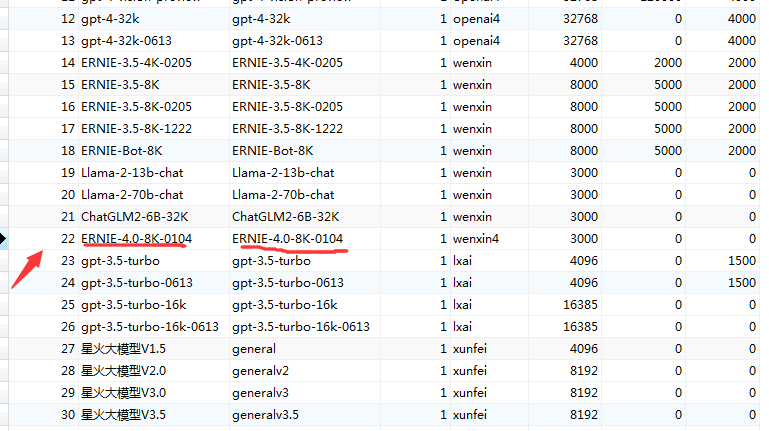Select the 8192 value in row 30
This screenshot has height=431, width=769.
(584, 415)
